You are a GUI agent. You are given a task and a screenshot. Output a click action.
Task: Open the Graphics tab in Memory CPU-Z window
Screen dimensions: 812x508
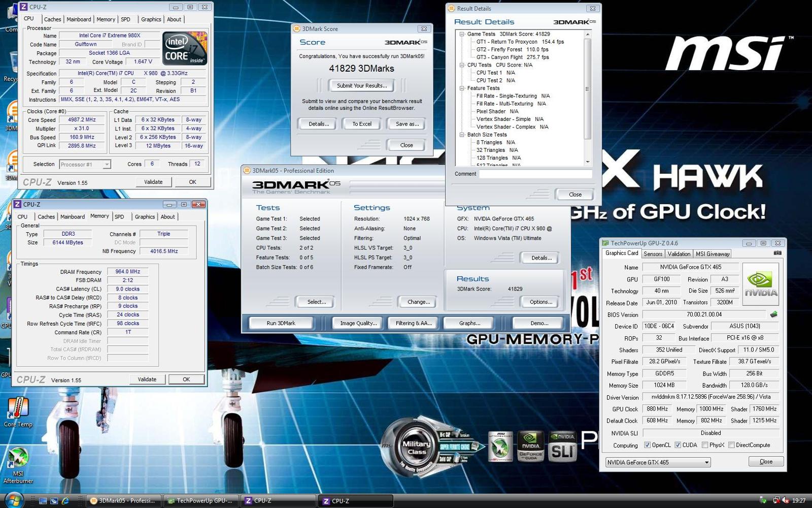(x=145, y=217)
